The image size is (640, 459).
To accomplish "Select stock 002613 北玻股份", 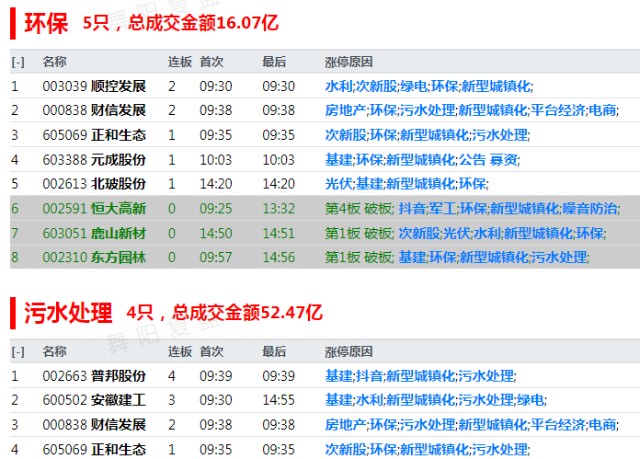I will (94, 184).
